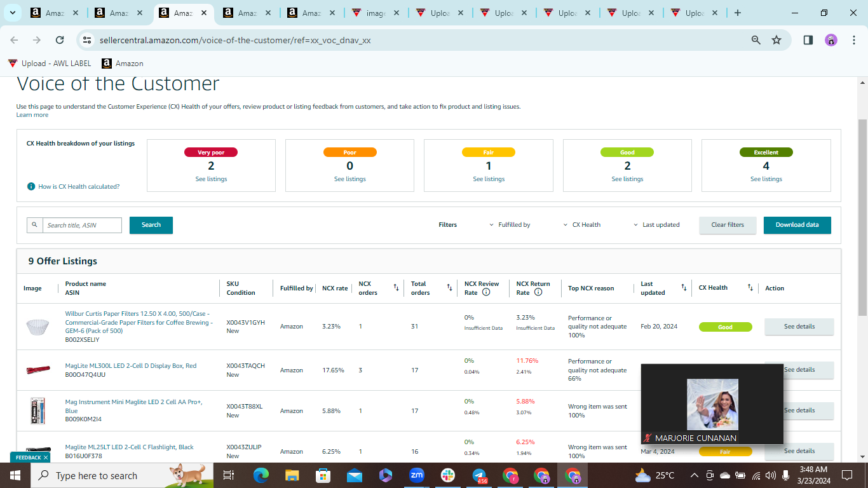Open Fulfilled by filter dropdown

tap(510, 225)
